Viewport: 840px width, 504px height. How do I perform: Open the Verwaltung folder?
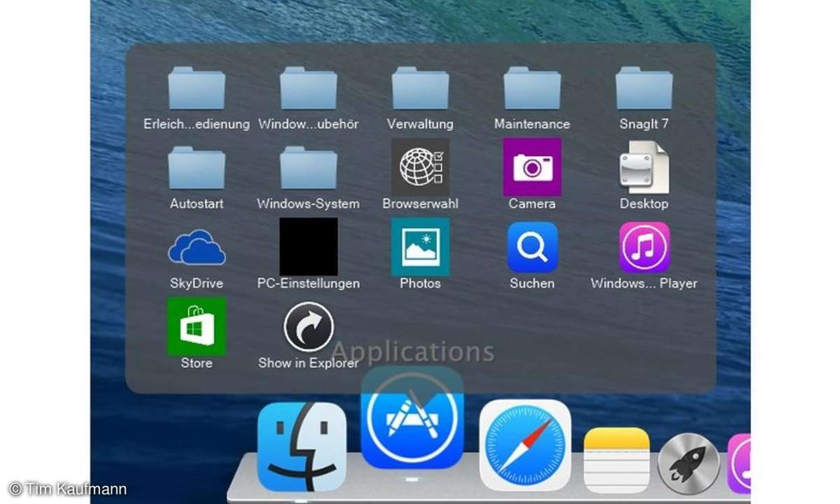[x=420, y=88]
